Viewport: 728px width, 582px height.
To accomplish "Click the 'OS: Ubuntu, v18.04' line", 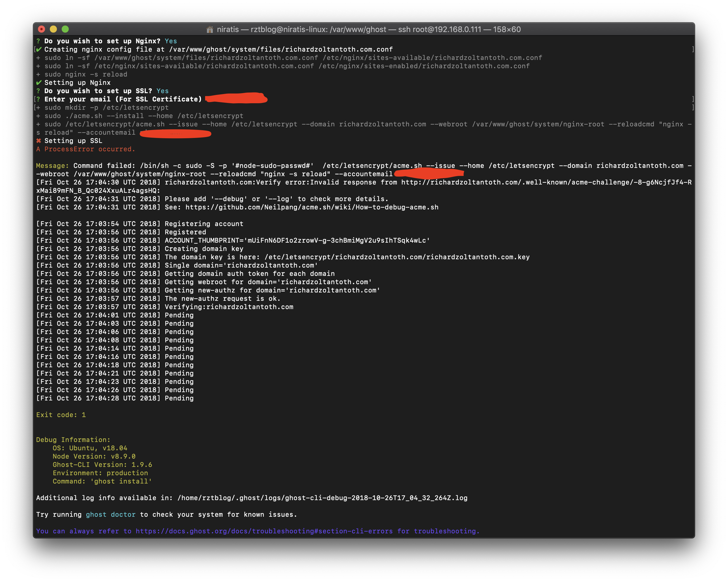I will click(90, 448).
